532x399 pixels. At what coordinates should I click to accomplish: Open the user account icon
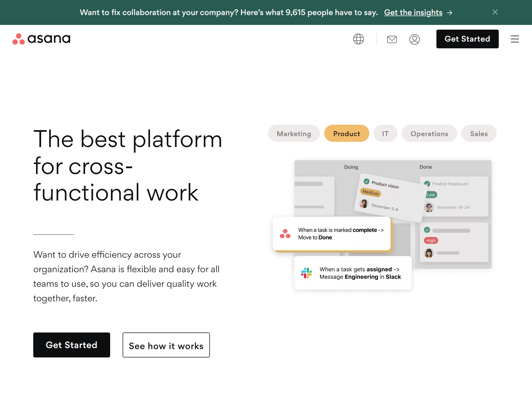click(415, 39)
